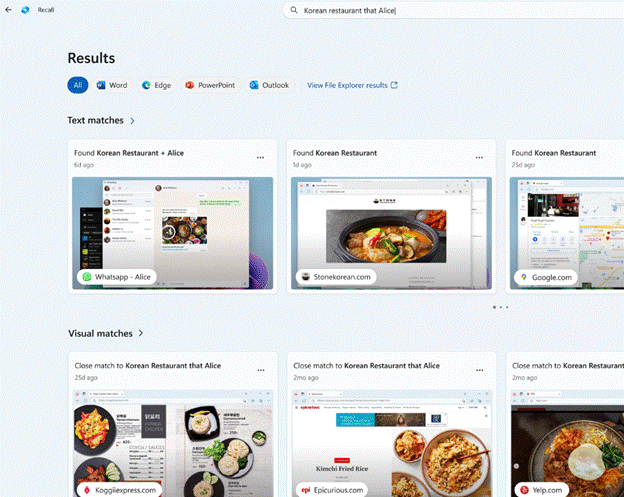This screenshot has height=497, width=624.
Task: Select '25d ago' timestamp on Koggiiexpress card
Action: [x=86, y=377]
